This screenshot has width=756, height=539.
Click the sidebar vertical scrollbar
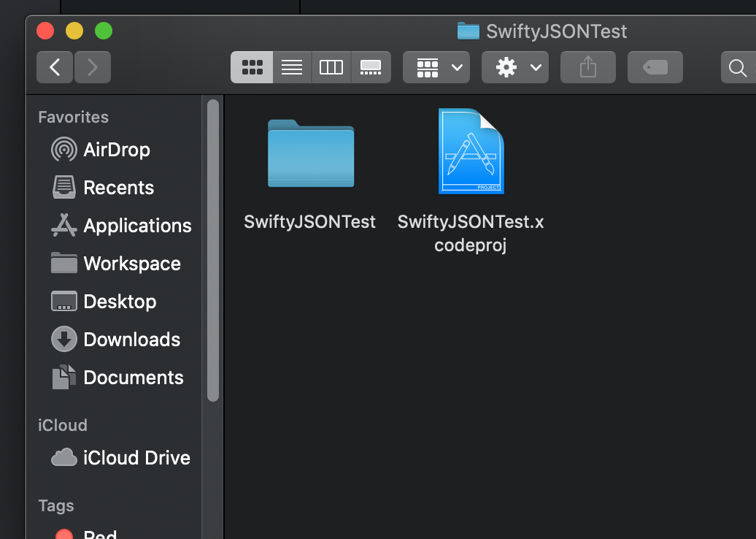point(213,251)
